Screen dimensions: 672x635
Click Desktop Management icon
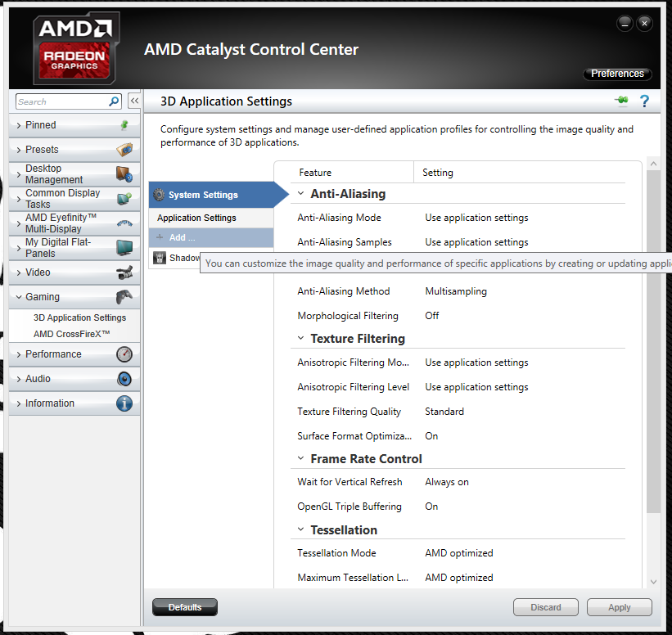coord(124,174)
